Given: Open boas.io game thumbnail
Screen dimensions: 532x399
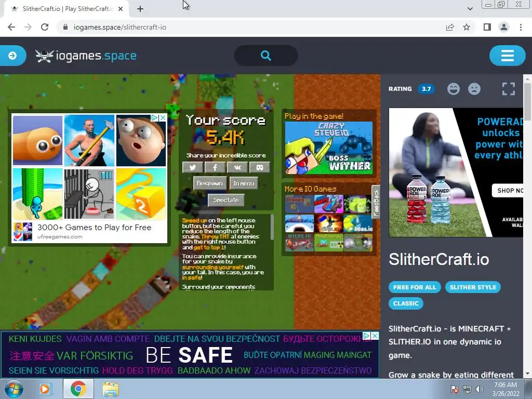Looking at the screenshot, I should [358, 223].
